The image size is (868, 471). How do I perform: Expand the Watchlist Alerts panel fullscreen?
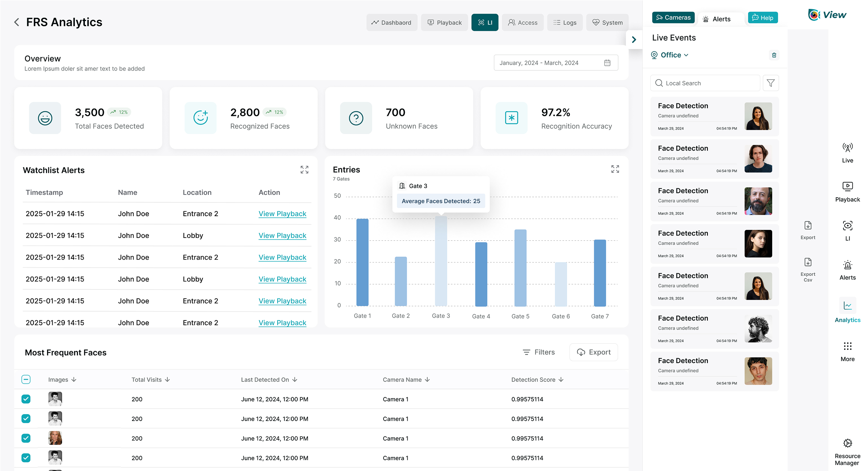click(304, 170)
